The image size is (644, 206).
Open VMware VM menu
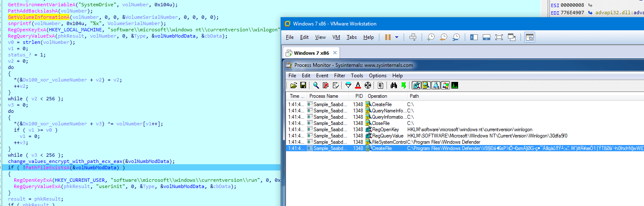point(336,37)
